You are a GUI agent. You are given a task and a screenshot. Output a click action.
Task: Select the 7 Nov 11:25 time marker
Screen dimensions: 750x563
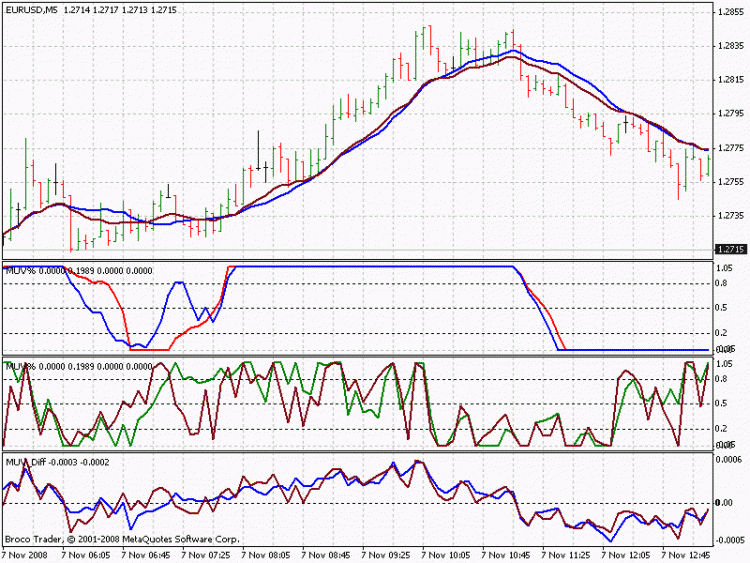tap(566, 555)
